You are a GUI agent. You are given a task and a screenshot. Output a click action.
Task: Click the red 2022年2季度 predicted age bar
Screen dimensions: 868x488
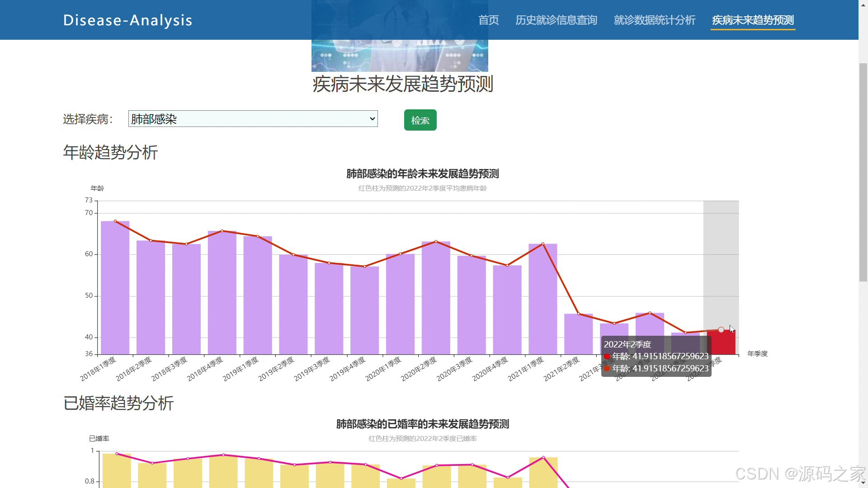click(x=721, y=342)
